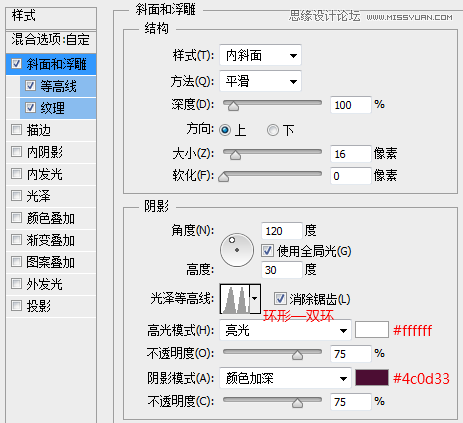
Task: Click the shadow opacity (C) field showing 75
Action: pyautogui.click(x=351, y=402)
